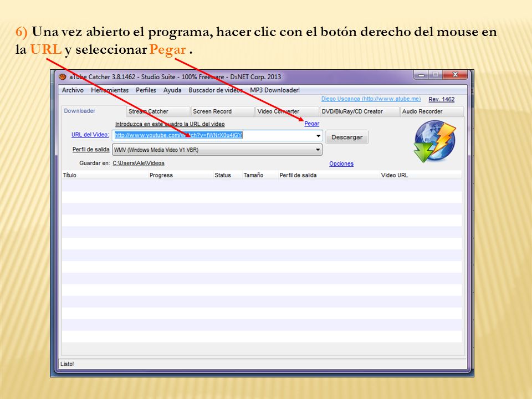Click the Título column header
The width and height of the screenshot is (532, 399).
pyautogui.click(x=105, y=175)
